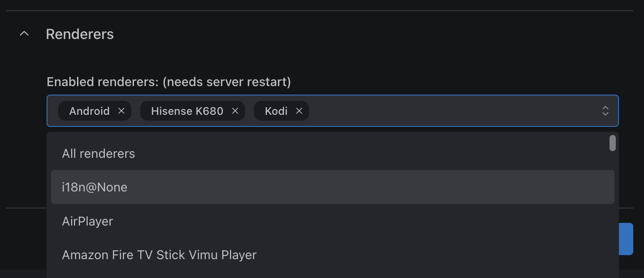Click the dropdown list scrollbar thumb

613,143
